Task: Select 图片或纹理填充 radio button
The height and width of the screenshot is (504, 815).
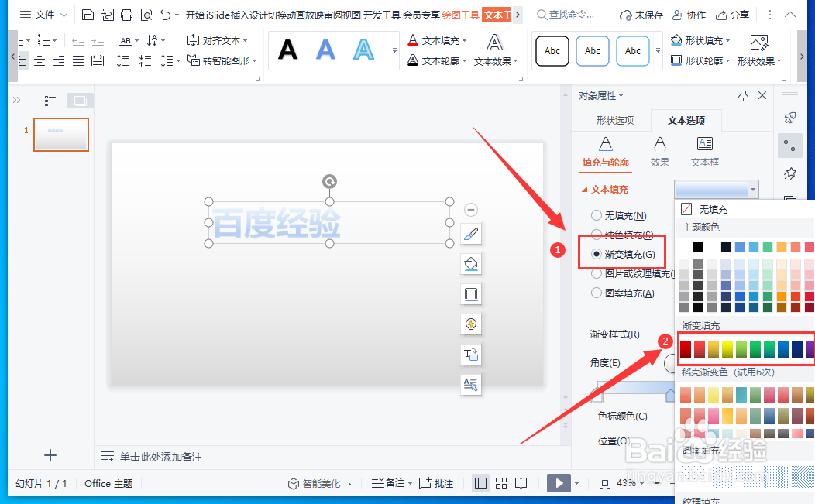Action: 597,273
